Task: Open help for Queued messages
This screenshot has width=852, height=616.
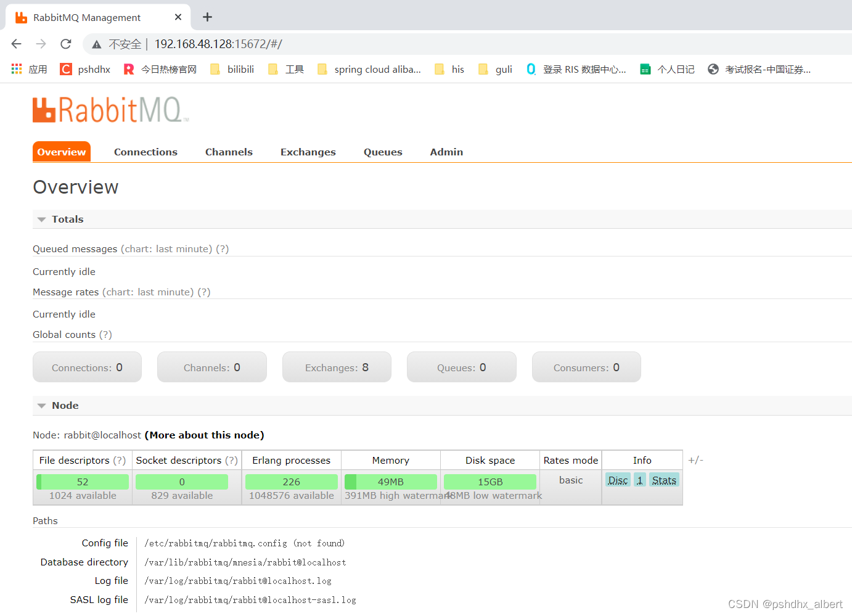Action: point(222,249)
